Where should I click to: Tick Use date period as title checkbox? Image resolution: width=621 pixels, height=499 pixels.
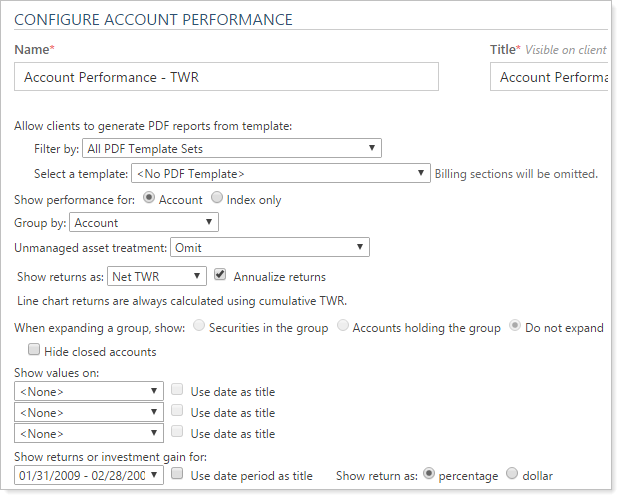point(177,475)
